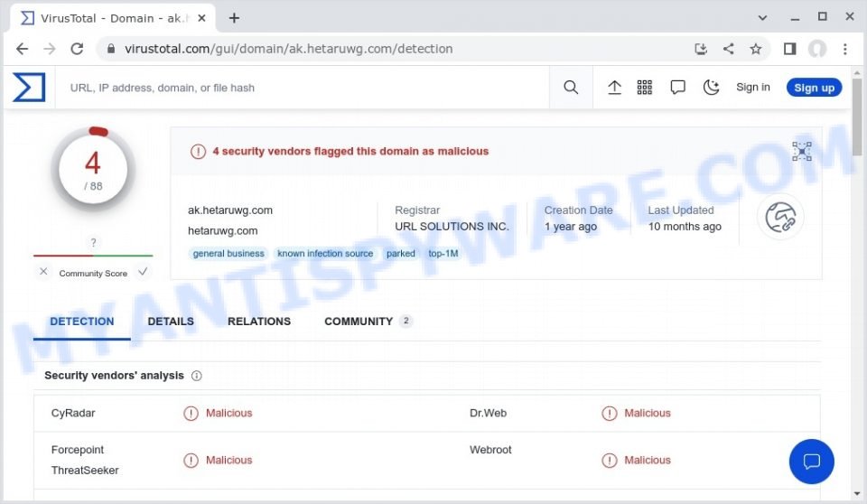
Task: Click the globe link domain icon
Action: [x=780, y=217]
